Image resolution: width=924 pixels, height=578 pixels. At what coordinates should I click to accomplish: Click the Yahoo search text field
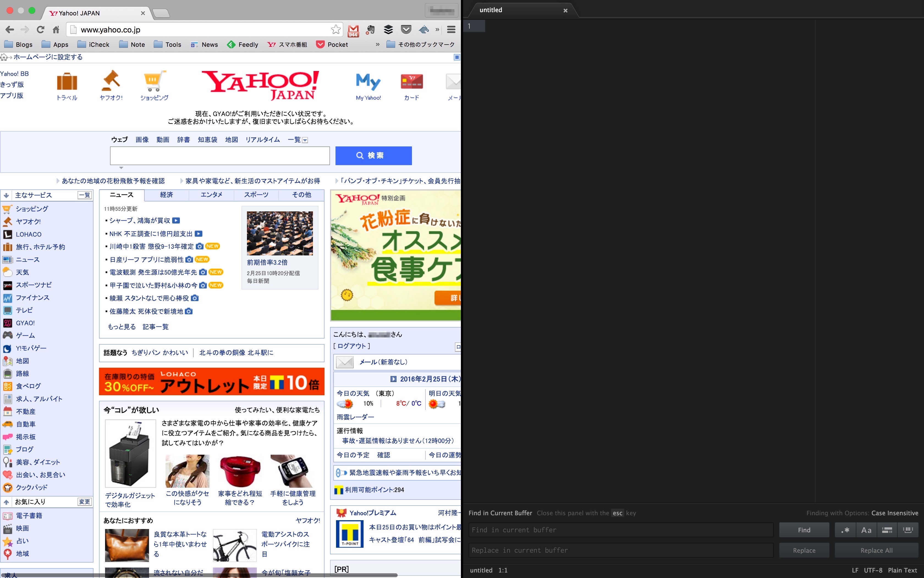pos(220,156)
